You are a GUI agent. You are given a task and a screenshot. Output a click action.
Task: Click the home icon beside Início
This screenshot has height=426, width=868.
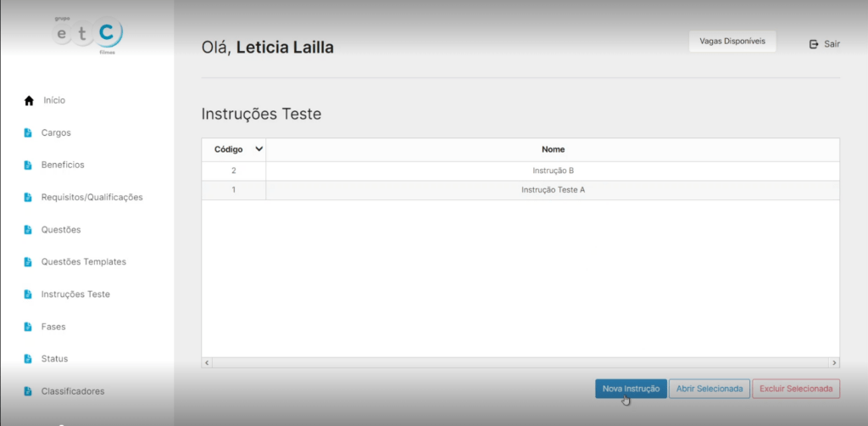29,101
